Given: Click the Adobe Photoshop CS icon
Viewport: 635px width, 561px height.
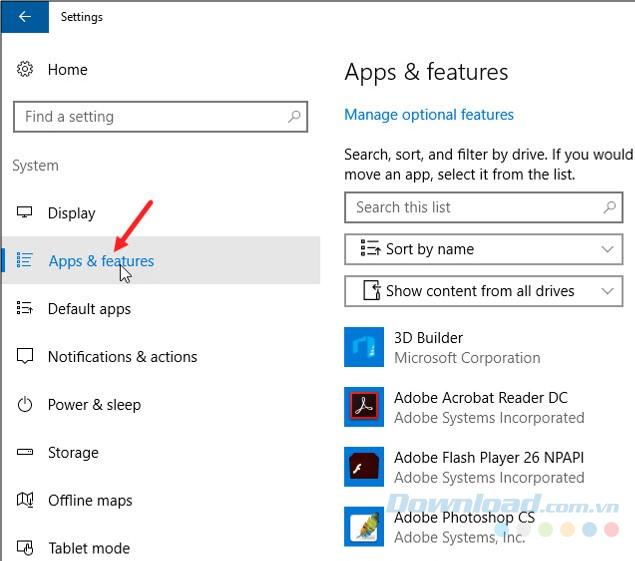Looking at the screenshot, I should click(x=364, y=527).
